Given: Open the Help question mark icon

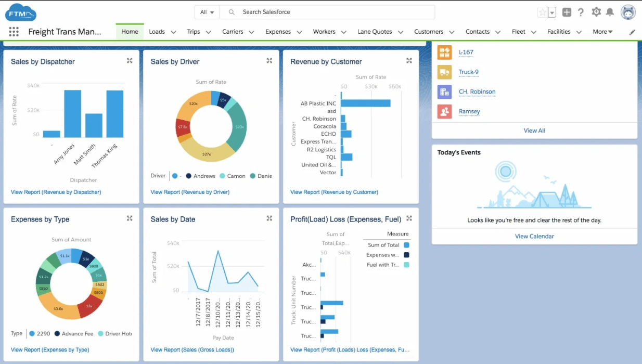Looking at the screenshot, I should click(x=581, y=12).
